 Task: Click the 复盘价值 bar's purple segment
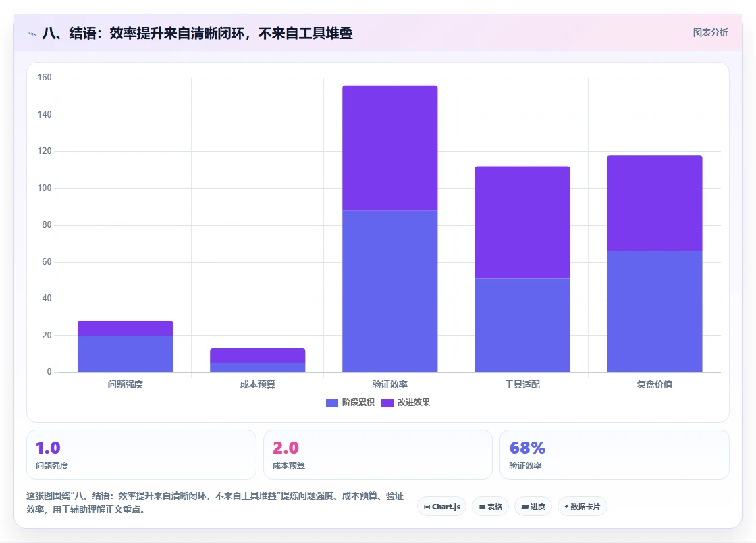pyautogui.click(x=654, y=203)
